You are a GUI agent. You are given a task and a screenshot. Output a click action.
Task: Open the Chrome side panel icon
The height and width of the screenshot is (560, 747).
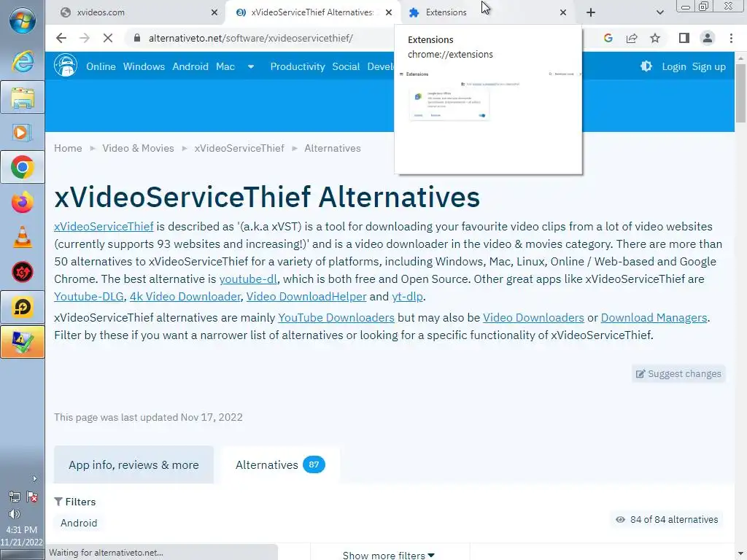[x=684, y=38]
